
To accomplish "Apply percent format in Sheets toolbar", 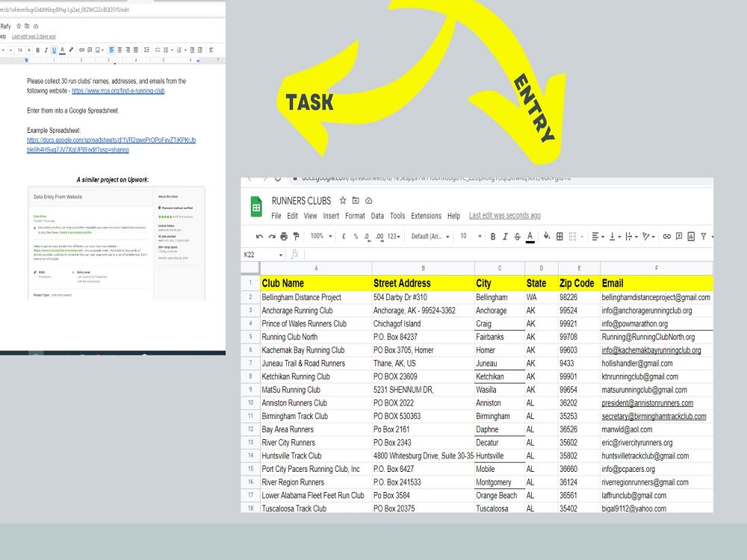I will point(356,236).
